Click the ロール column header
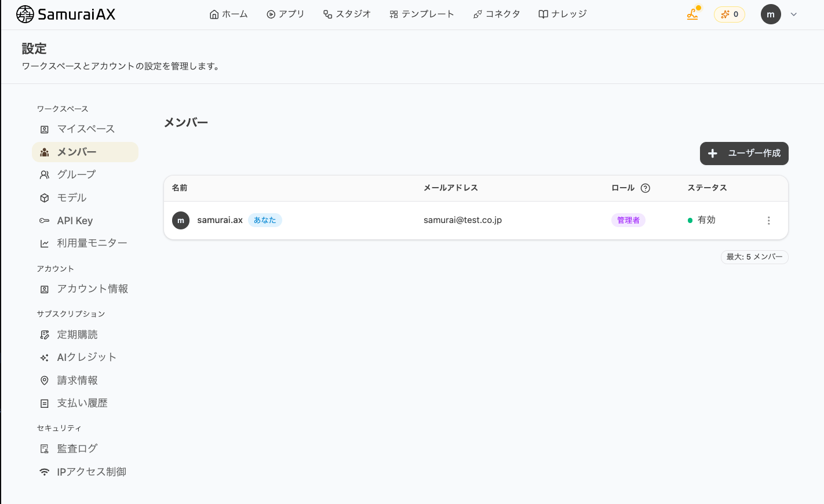 tap(623, 188)
